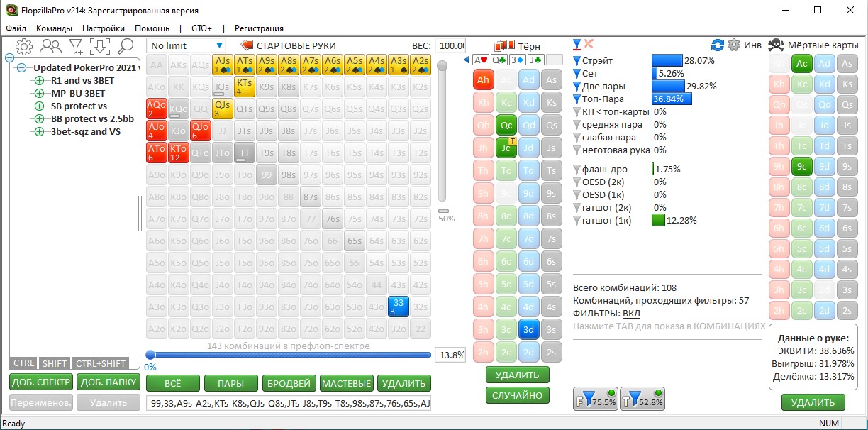The width and height of the screenshot is (868, 430).
Task: Click the ПАРЫ range button
Action: point(230,383)
